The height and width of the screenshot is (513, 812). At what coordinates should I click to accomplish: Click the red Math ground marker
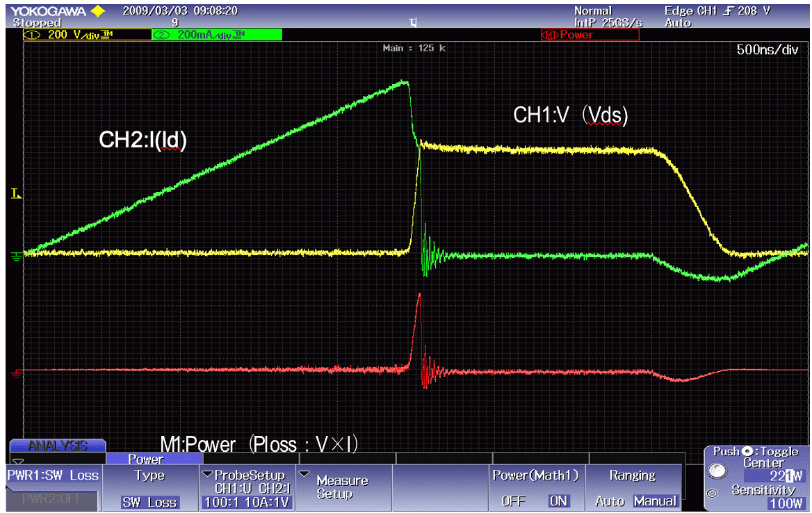(x=17, y=372)
